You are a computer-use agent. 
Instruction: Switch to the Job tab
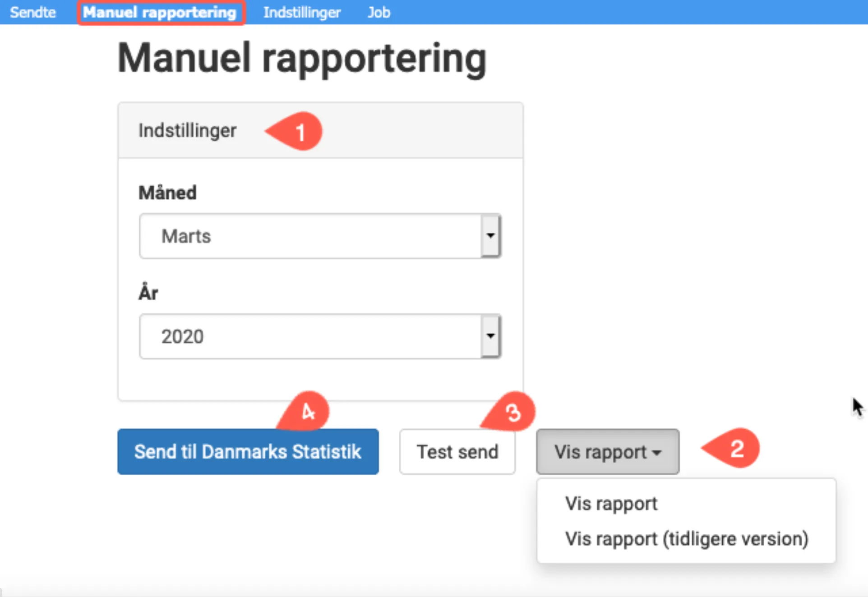click(x=379, y=12)
